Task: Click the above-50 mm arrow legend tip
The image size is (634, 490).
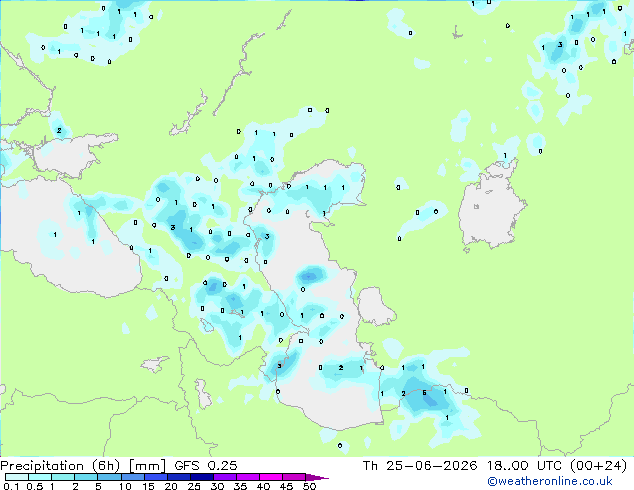Action: tap(317, 477)
